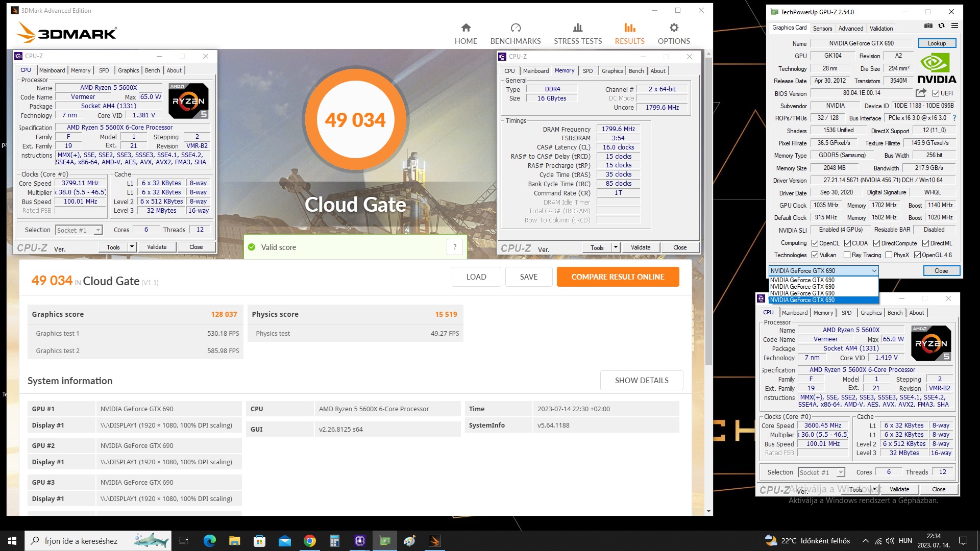Launch Microsoft Edge from the taskbar

coord(209,541)
